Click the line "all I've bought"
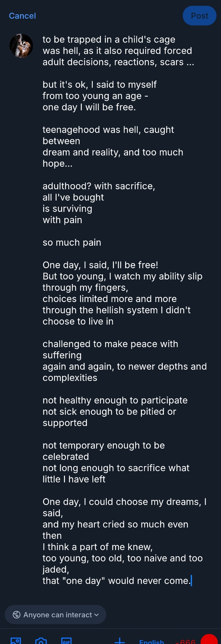 pos(73,197)
